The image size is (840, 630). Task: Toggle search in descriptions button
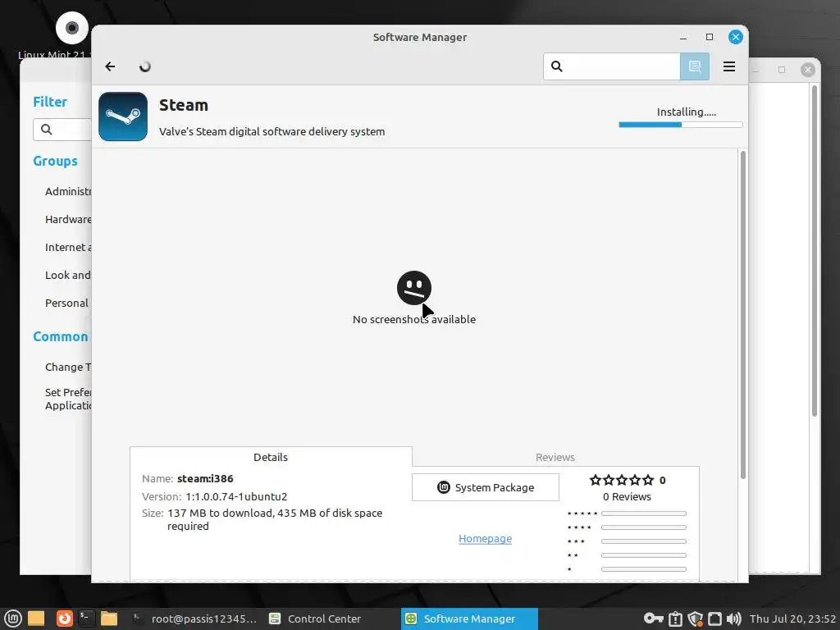pos(695,66)
